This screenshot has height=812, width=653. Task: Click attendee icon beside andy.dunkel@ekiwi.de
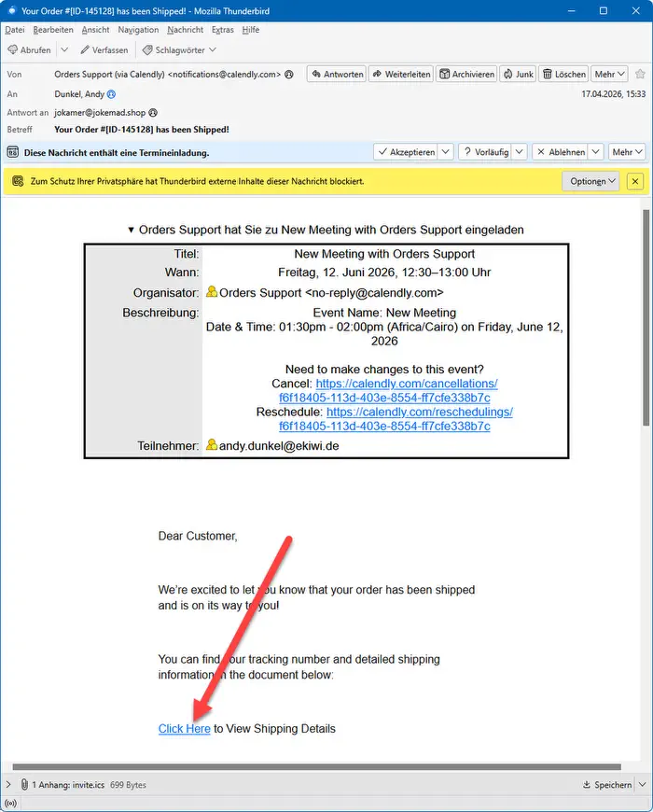pyautogui.click(x=212, y=444)
